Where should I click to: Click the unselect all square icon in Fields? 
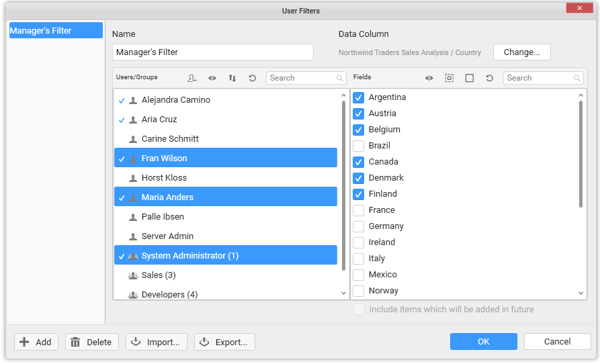coord(469,78)
